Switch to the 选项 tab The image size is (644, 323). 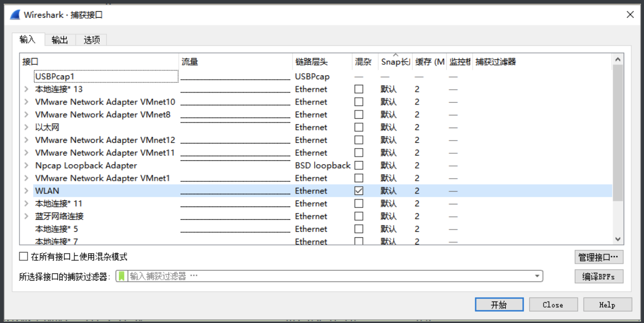(92, 40)
